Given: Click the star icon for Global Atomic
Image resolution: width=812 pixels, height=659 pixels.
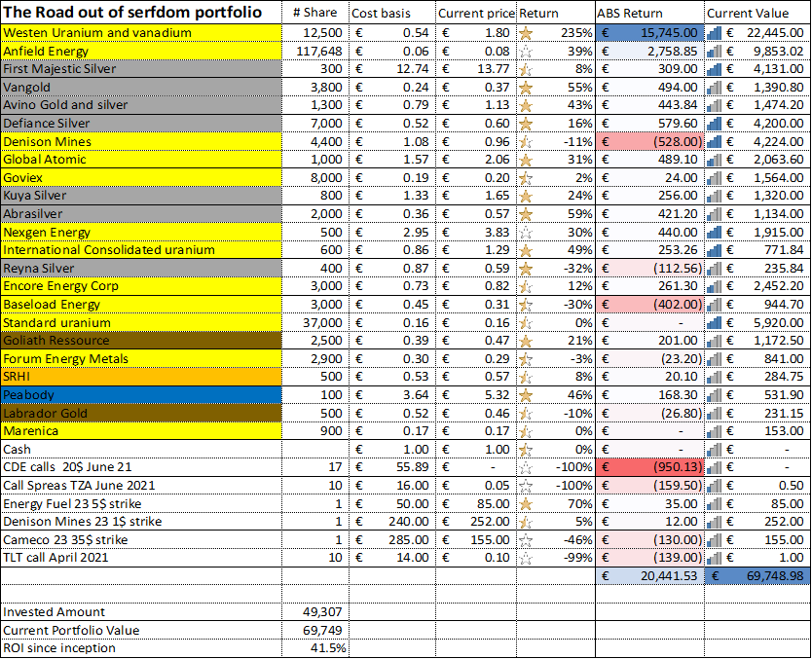Looking at the screenshot, I should click(x=526, y=161).
